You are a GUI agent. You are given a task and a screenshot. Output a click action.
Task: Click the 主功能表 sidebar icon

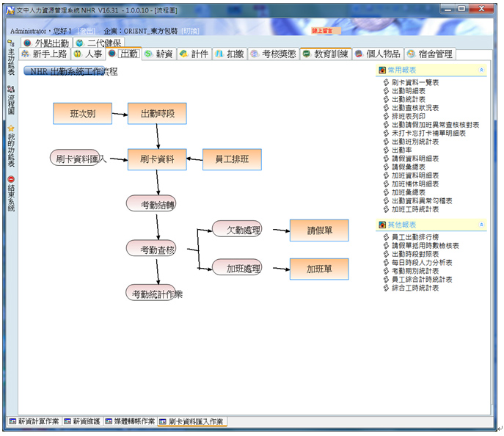(11, 43)
